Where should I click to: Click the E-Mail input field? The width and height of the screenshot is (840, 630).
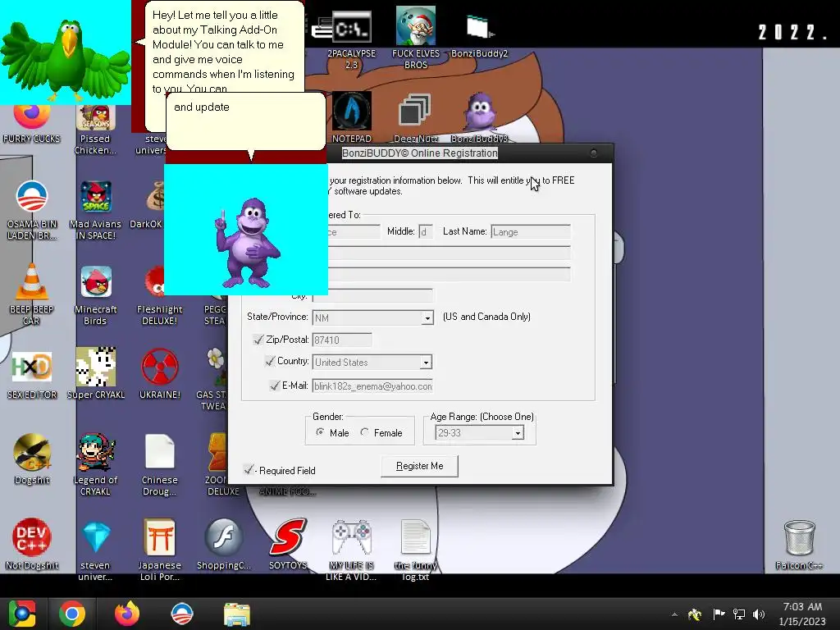[x=372, y=386]
